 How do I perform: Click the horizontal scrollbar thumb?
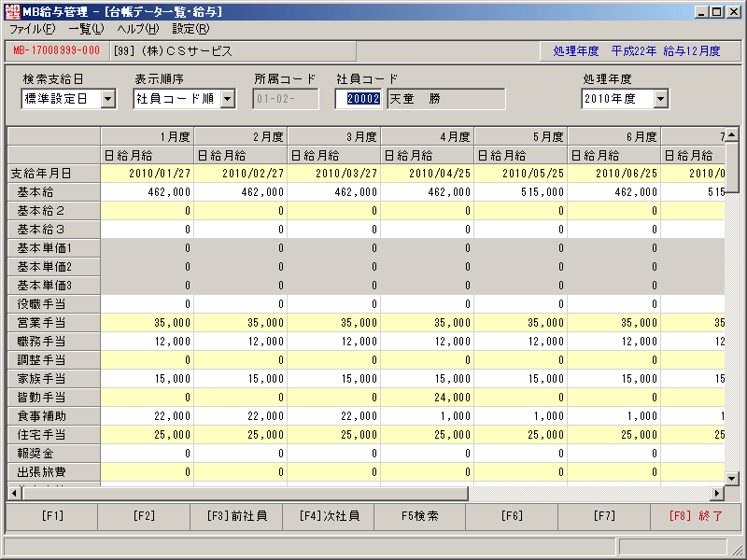click(245, 494)
